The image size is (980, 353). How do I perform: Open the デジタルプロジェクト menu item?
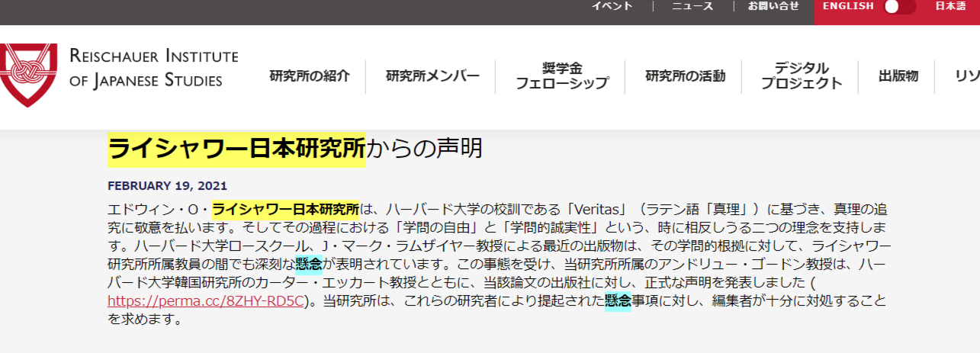click(x=802, y=76)
